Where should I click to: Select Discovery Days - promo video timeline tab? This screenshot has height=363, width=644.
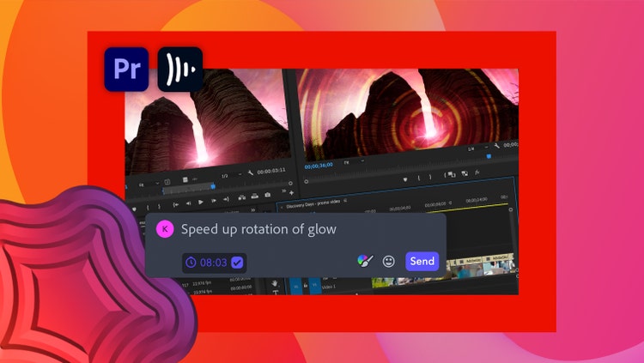click(x=313, y=203)
